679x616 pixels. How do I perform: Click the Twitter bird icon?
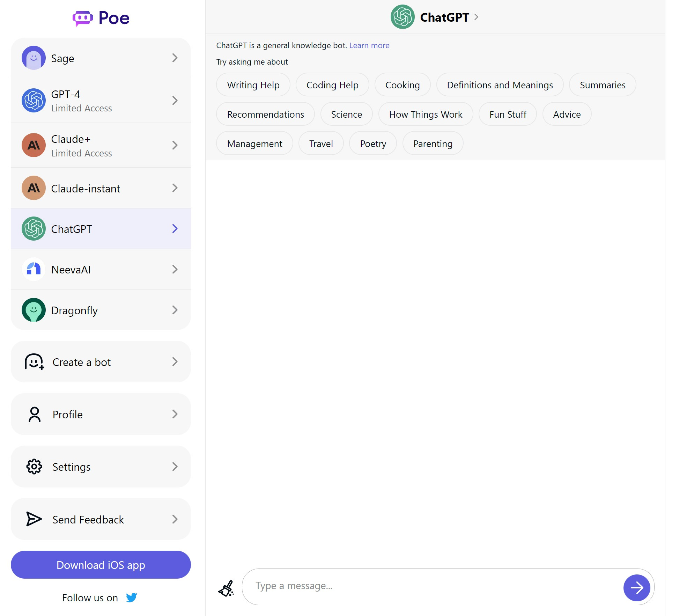[131, 597]
